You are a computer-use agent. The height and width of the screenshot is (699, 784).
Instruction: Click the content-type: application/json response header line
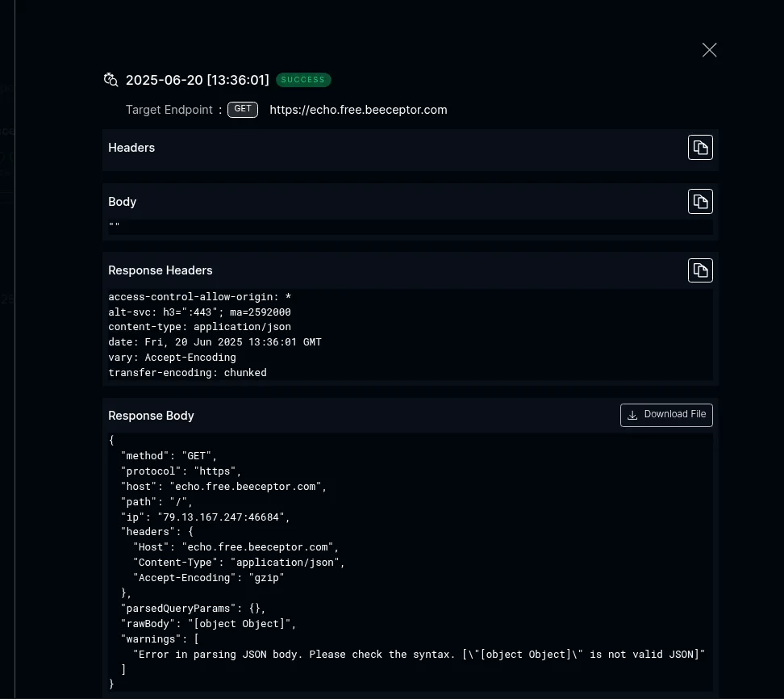(x=199, y=327)
